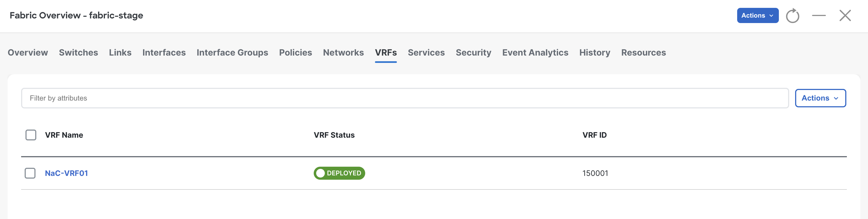This screenshot has height=219, width=868.
Task: Check the NaC-VRF01 row checkbox
Action: click(x=30, y=173)
